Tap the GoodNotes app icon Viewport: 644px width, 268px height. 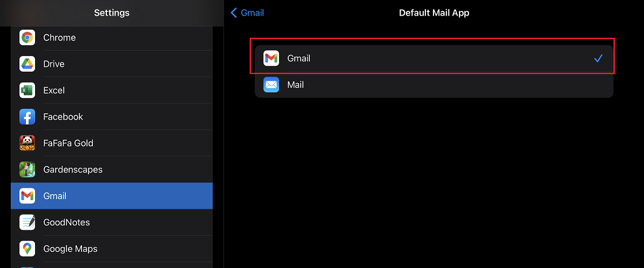(27, 223)
